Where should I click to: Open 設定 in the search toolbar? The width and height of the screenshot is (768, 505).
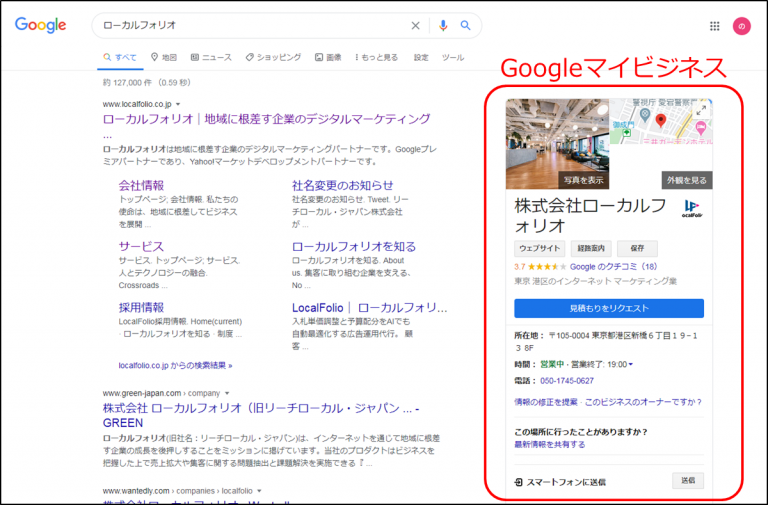(421, 57)
